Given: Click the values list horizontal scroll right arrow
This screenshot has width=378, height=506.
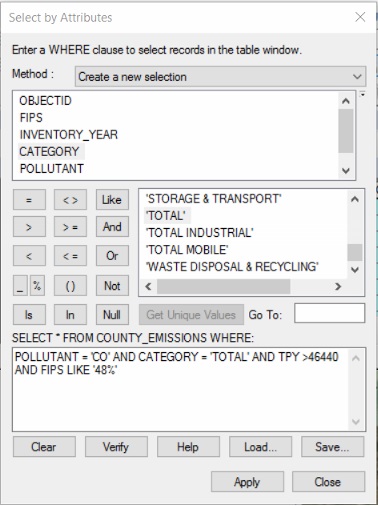Looking at the screenshot, I should pos(338,286).
